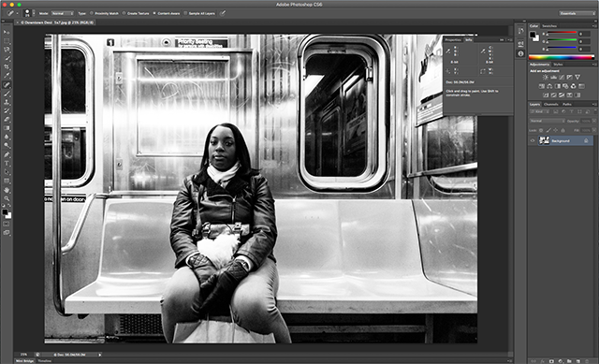Select the Dodge tool
The width and height of the screenshot is (599, 364).
(7, 146)
